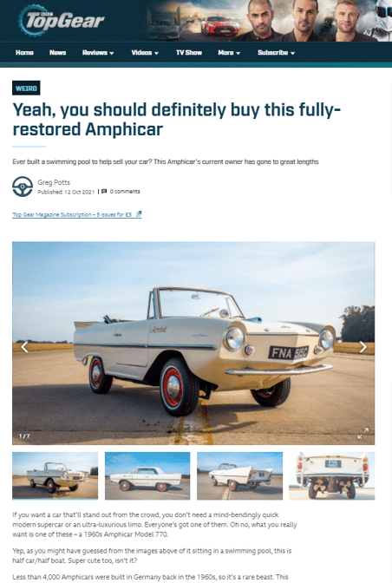Go to previous gallery image with left arrow
392x583 pixels.
click(24, 347)
